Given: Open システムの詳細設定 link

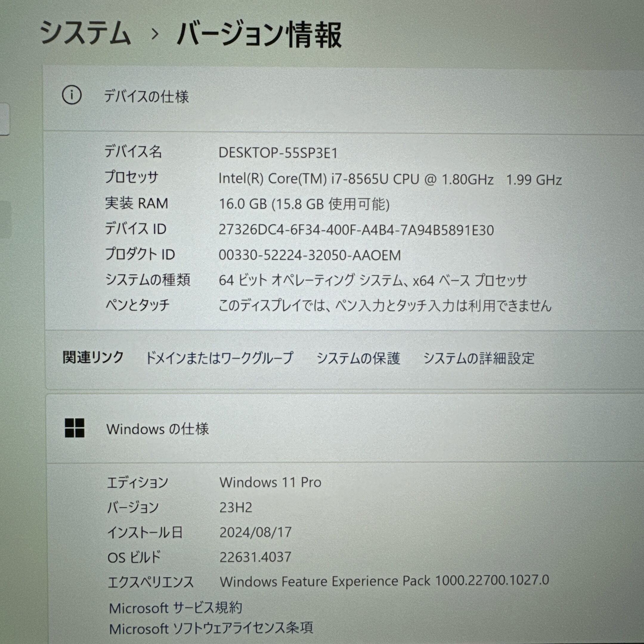Looking at the screenshot, I should pos(479,358).
